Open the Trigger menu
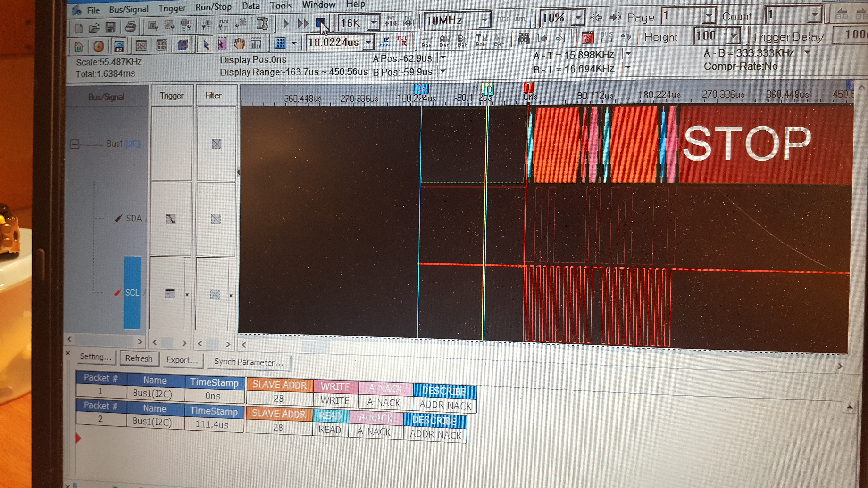868x488 pixels. tap(172, 8)
